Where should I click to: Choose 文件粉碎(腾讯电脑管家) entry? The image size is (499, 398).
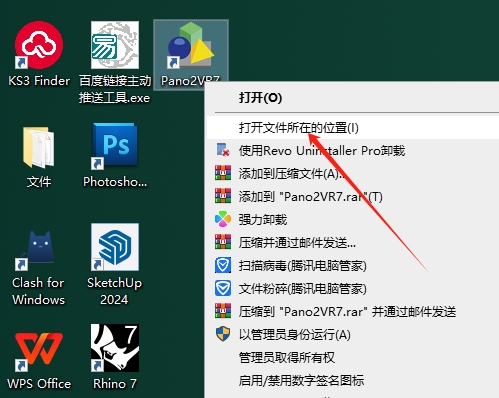click(353, 289)
